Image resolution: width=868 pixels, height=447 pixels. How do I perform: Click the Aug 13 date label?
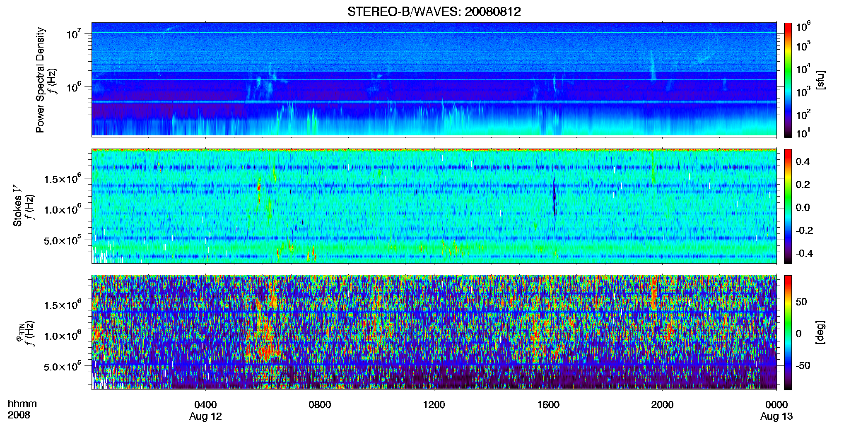click(776, 416)
